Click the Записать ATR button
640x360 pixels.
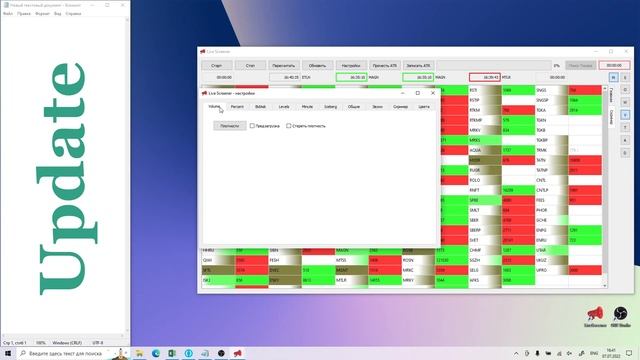[x=418, y=65]
